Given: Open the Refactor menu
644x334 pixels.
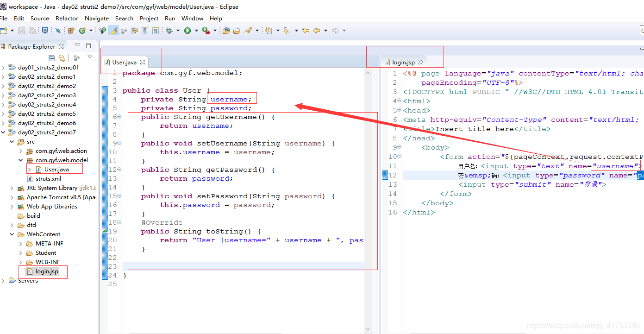Looking at the screenshot, I should [67, 19].
